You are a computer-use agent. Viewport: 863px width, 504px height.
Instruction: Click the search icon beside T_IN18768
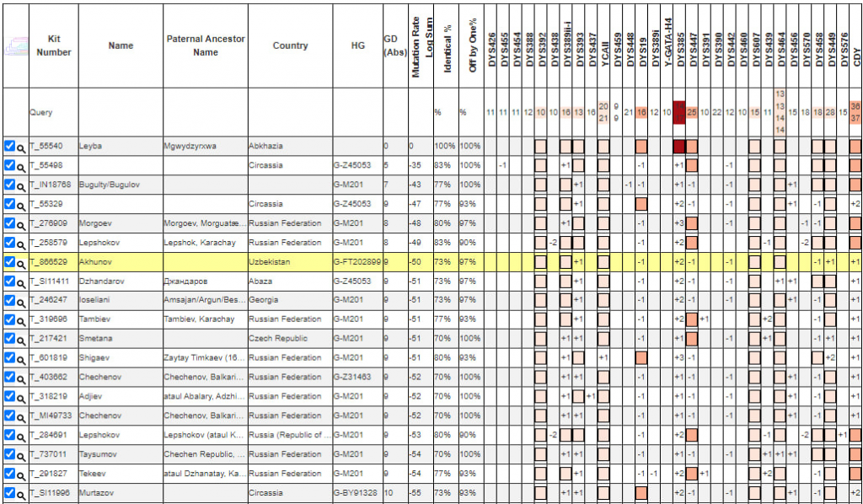coord(21,185)
